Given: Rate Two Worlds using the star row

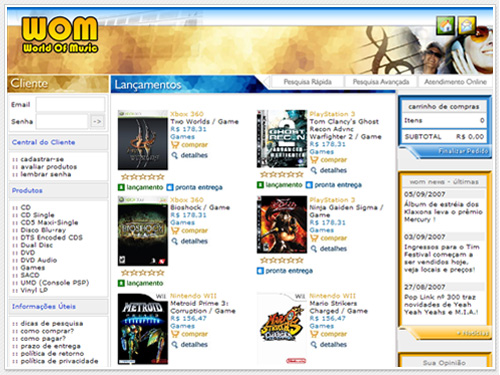Looking at the screenshot, I should 143,177.
